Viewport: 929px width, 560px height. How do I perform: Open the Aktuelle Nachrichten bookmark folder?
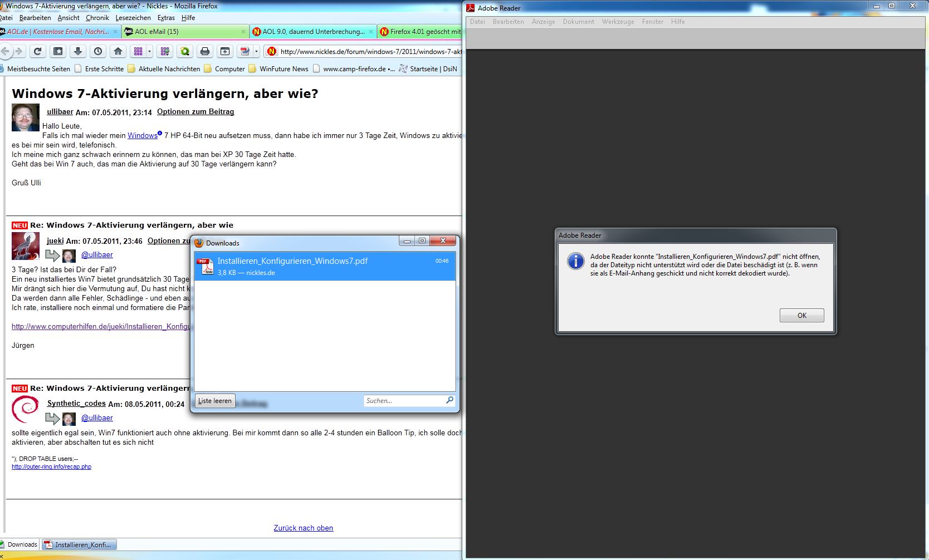[164, 69]
